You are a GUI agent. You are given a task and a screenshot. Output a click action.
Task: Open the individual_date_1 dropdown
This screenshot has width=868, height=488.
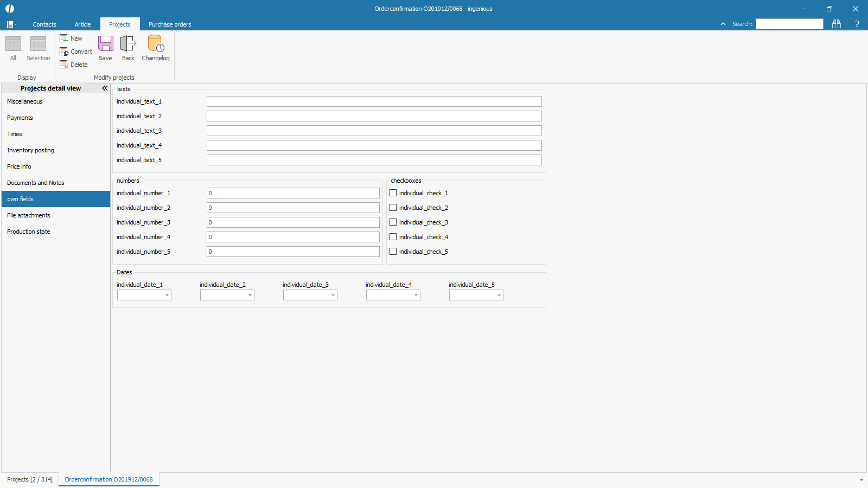(x=167, y=296)
